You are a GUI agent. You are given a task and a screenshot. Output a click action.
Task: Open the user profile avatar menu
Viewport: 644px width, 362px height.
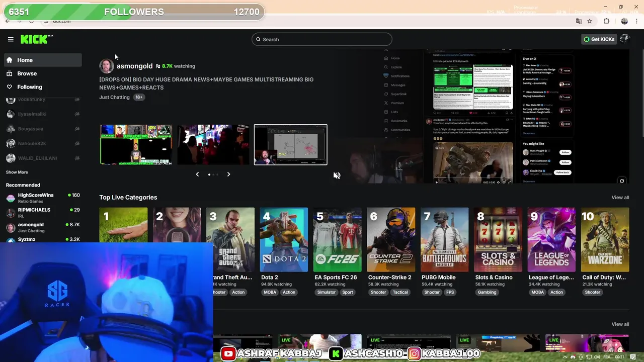coord(625,39)
